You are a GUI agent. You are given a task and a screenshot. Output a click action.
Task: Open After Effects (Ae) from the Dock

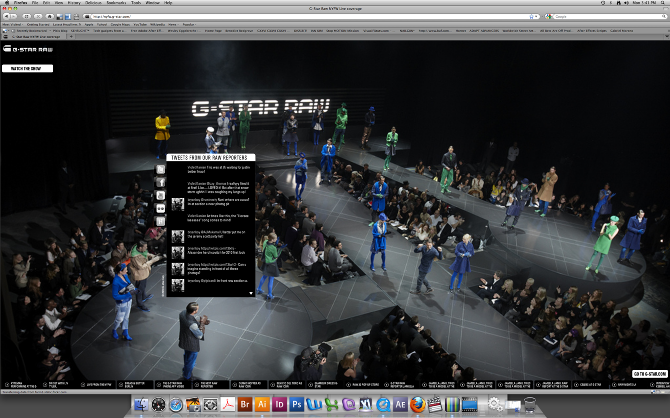coord(400,404)
